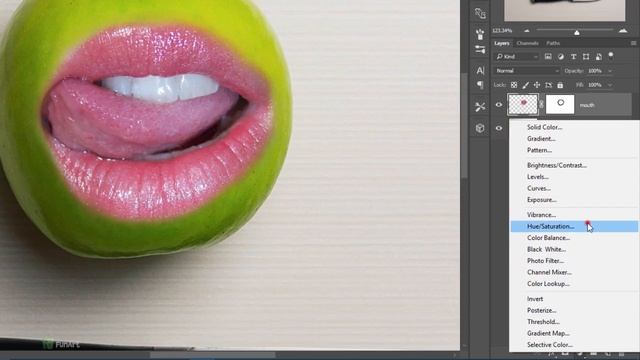Filter layers by adjustment layers icon

(561, 57)
